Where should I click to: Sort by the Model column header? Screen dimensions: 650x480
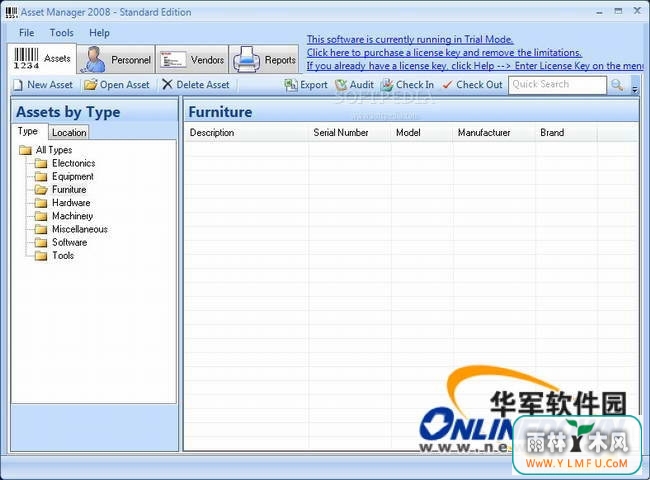pos(421,133)
